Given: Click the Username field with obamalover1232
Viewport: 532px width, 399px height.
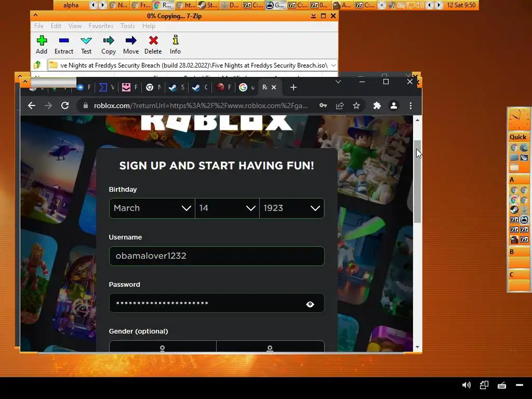Looking at the screenshot, I should [217, 256].
